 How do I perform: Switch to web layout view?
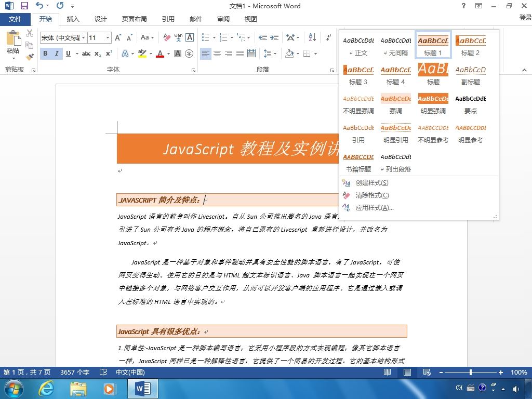click(427, 372)
